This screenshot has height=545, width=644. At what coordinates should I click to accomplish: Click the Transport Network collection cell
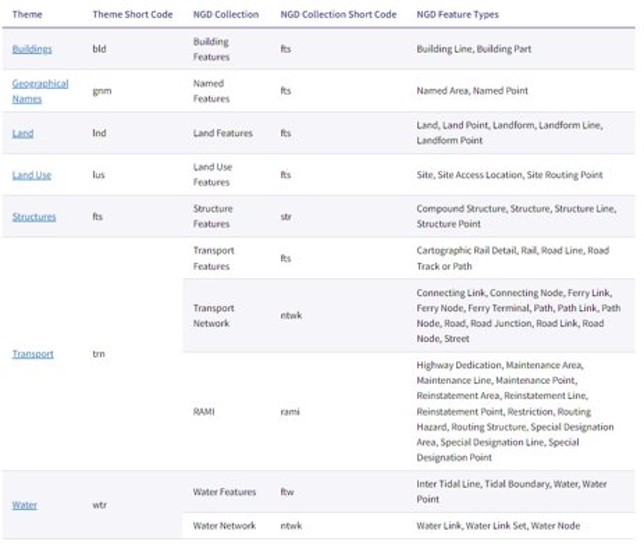point(212,316)
